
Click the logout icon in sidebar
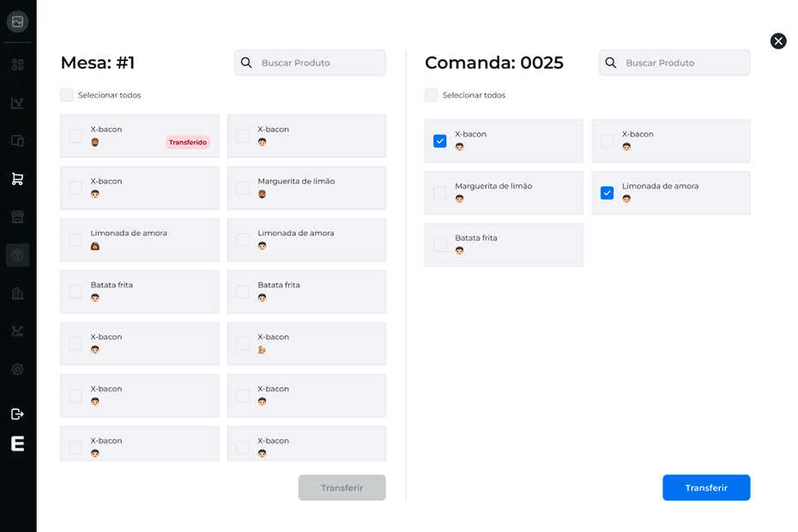point(17,414)
